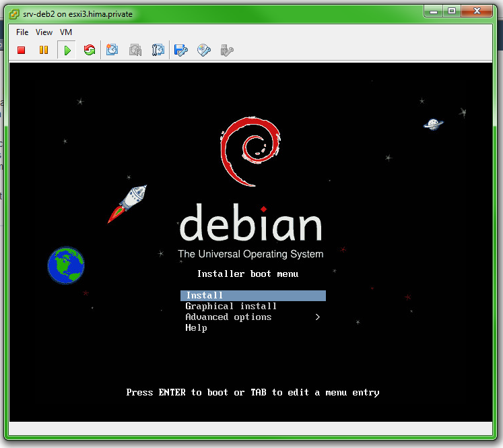The width and height of the screenshot is (503, 448).
Task: Open the Snapshot Manager icon
Action: (158, 50)
